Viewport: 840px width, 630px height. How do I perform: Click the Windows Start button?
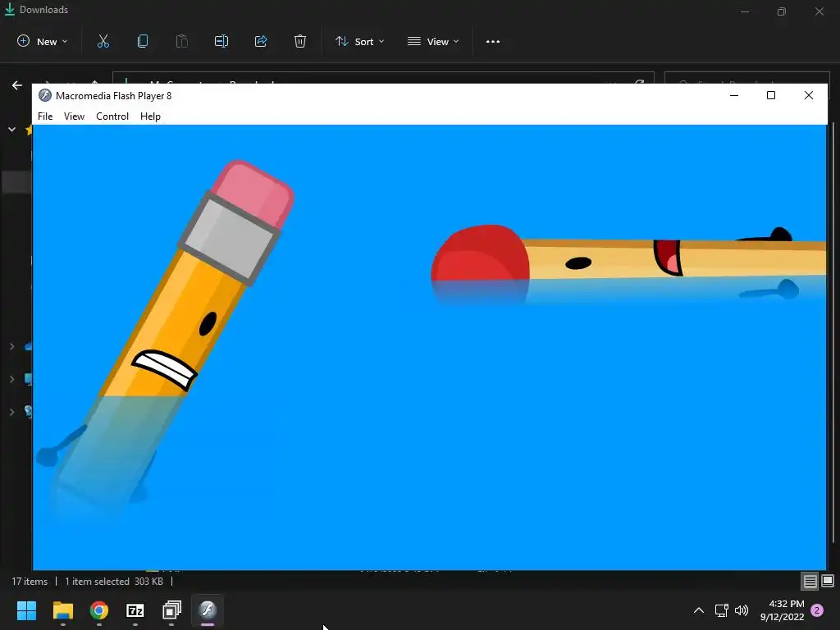(26, 610)
